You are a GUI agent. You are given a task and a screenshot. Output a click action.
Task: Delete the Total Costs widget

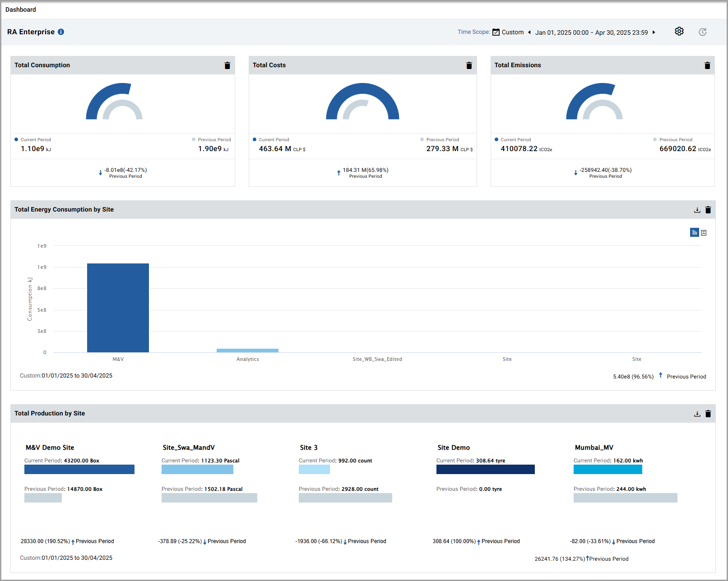tap(469, 65)
